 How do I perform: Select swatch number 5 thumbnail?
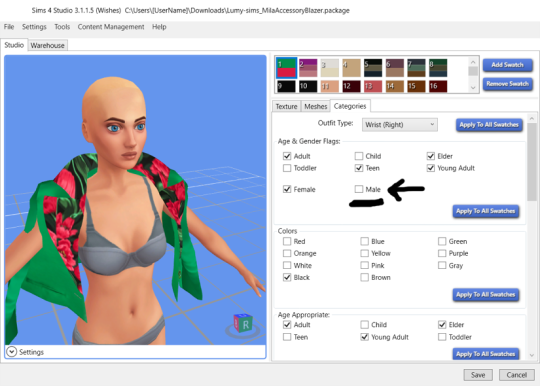(x=373, y=67)
